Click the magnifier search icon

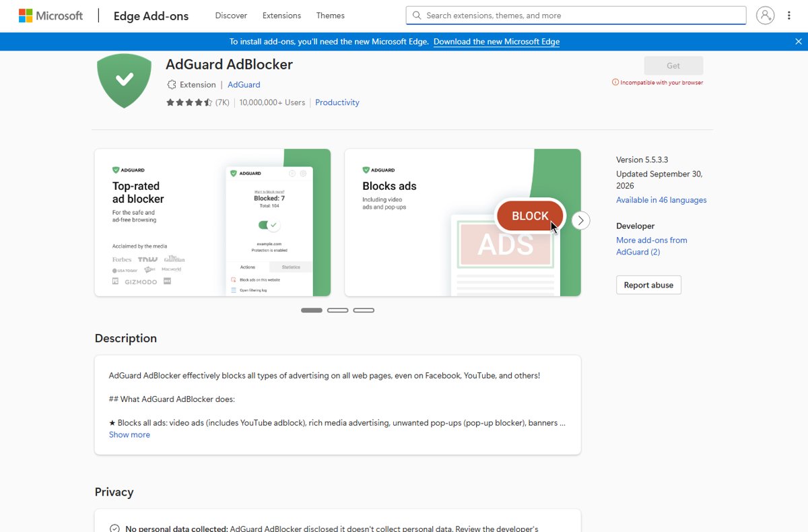(x=417, y=15)
